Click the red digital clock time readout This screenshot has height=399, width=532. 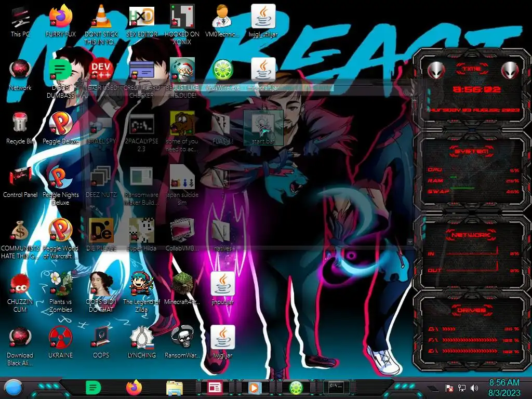pyautogui.click(x=477, y=89)
